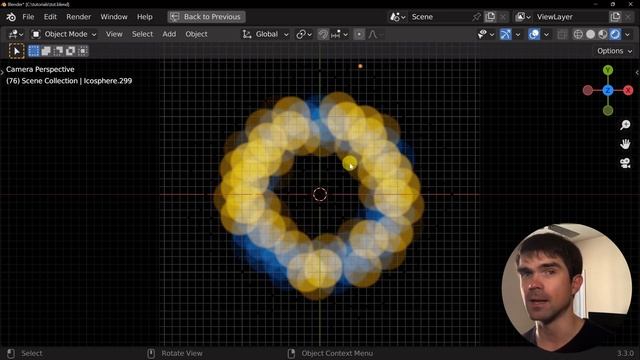Screen dimensions: 640x360
Task: Click the 3D cursor at grid center
Action: point(320,194)
